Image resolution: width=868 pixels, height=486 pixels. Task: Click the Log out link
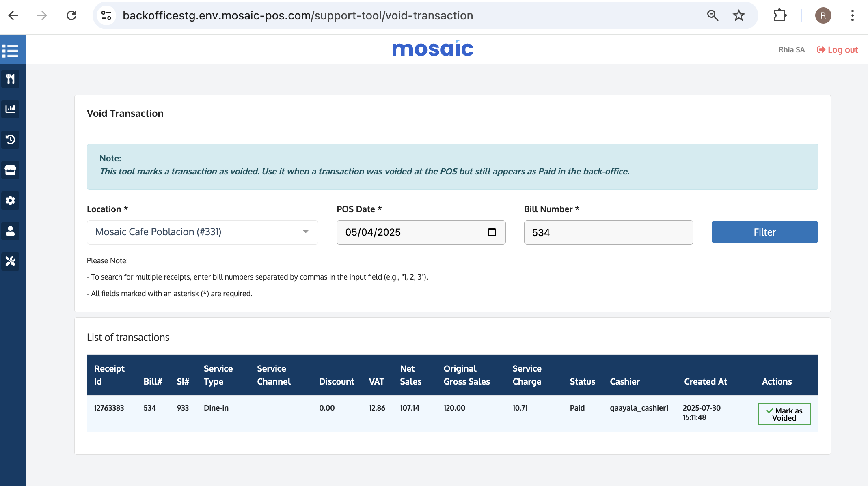tap(838, 49)
